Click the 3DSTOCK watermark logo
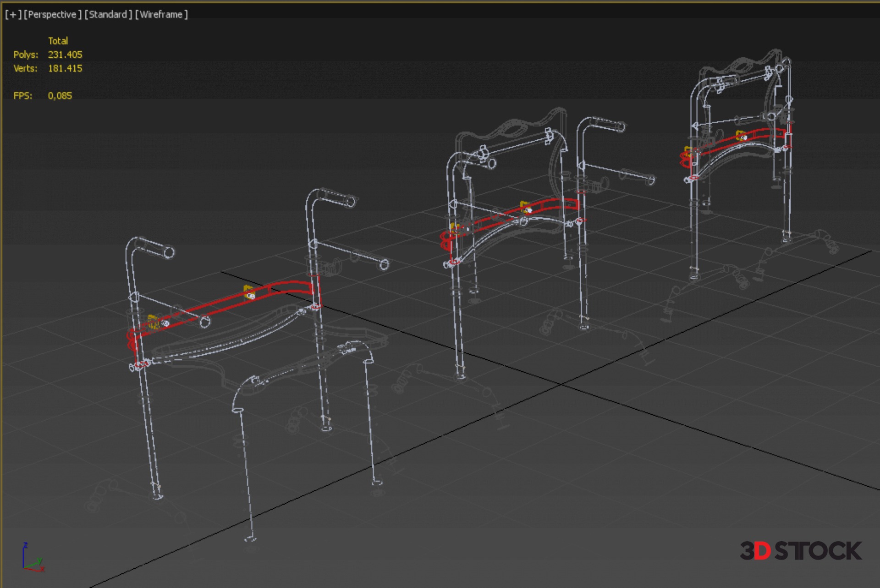 [800, 550]
